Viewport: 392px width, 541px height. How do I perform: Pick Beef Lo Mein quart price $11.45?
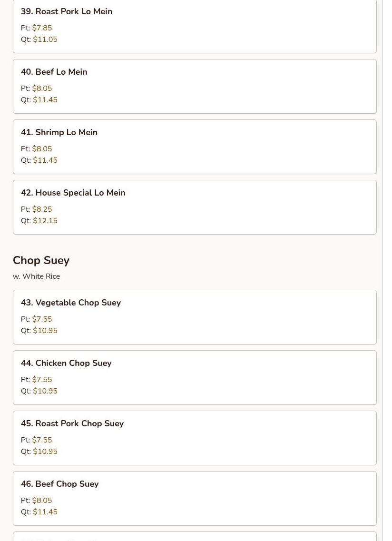pos(45,100)
